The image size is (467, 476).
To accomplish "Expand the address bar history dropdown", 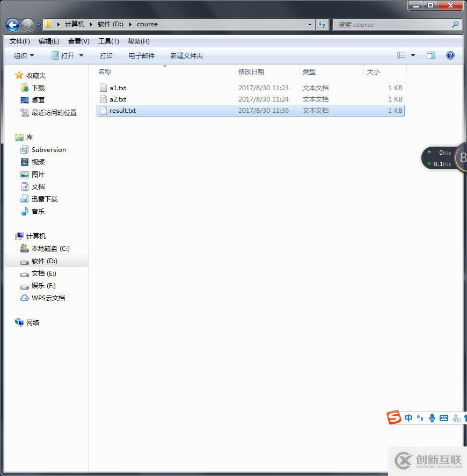I will click(x=310, y=25).
